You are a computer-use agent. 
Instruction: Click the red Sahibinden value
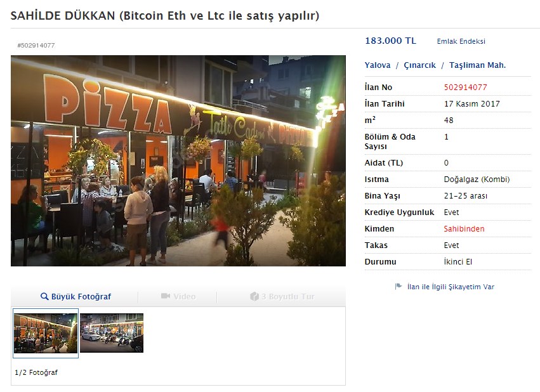coord(464,228)
